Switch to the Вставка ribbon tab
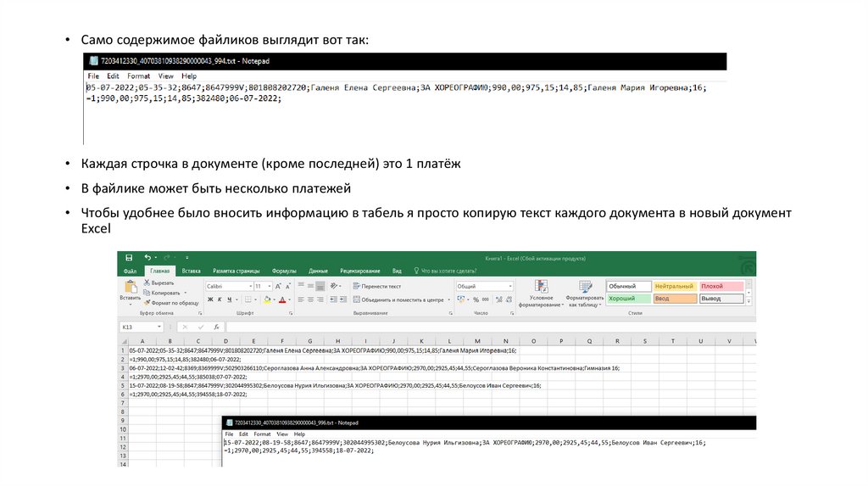 (x=192, y=271)
